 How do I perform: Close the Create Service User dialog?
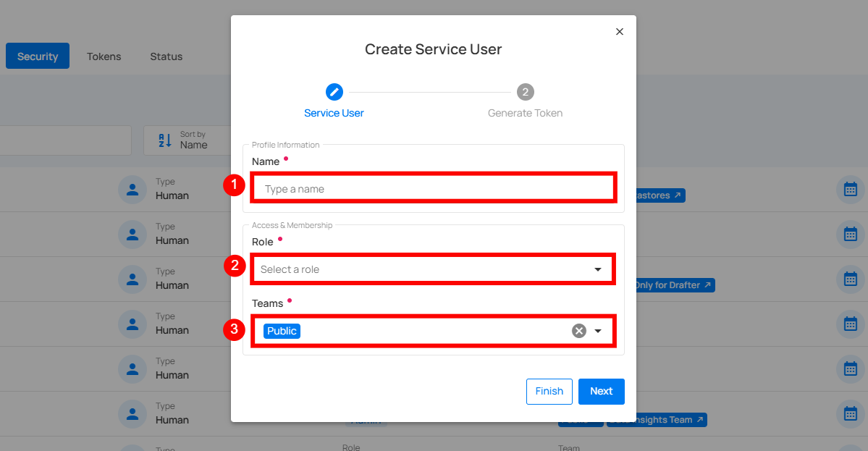coord(619,32)
